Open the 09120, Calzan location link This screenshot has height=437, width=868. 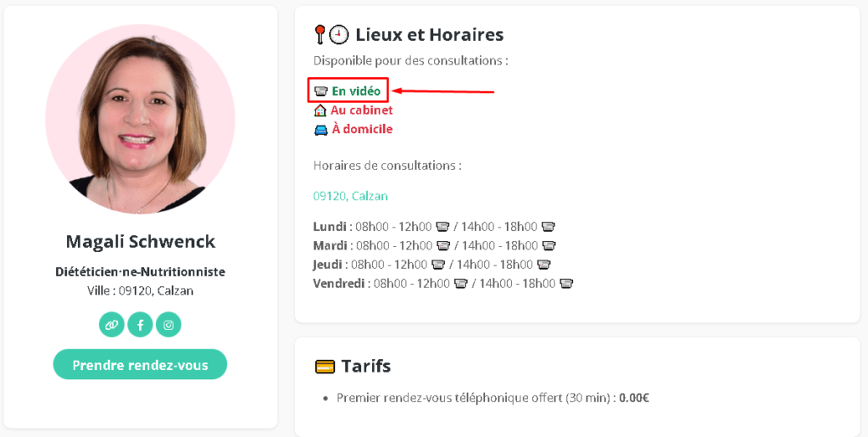coord(350,196)
